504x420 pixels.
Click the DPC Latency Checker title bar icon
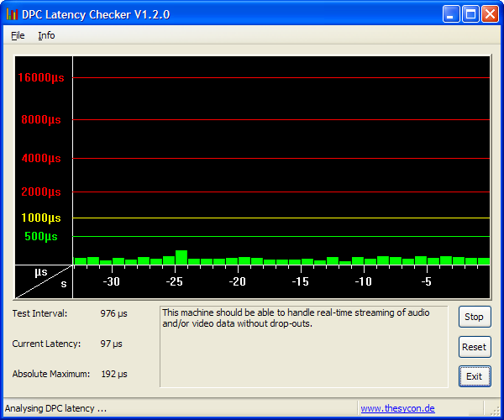[12, 14]
